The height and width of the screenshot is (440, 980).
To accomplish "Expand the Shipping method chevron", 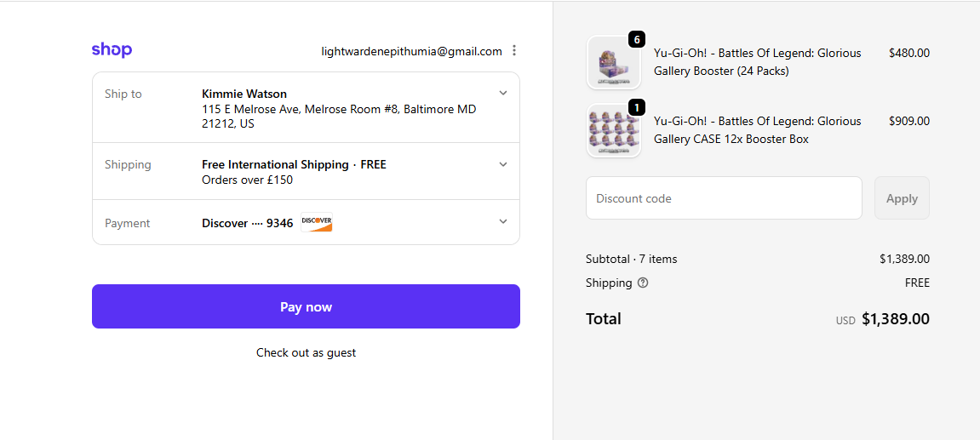I will [x=503, y=164].
